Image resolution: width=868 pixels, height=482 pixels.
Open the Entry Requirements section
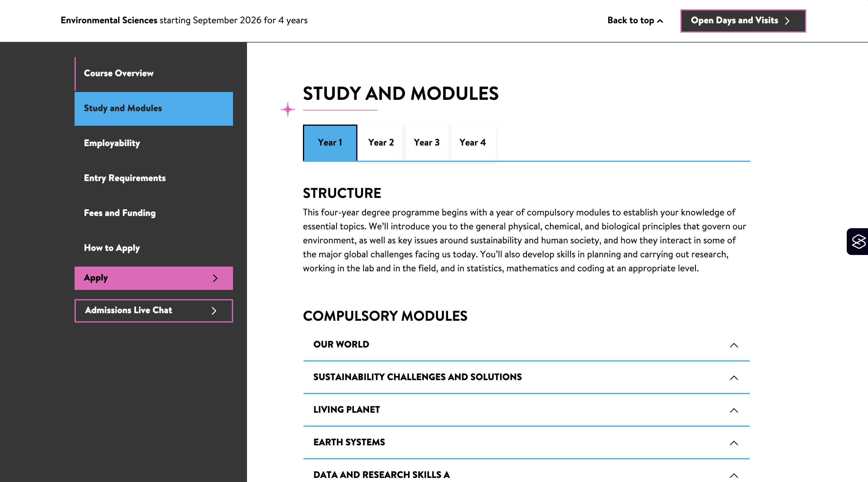(125, 178)
